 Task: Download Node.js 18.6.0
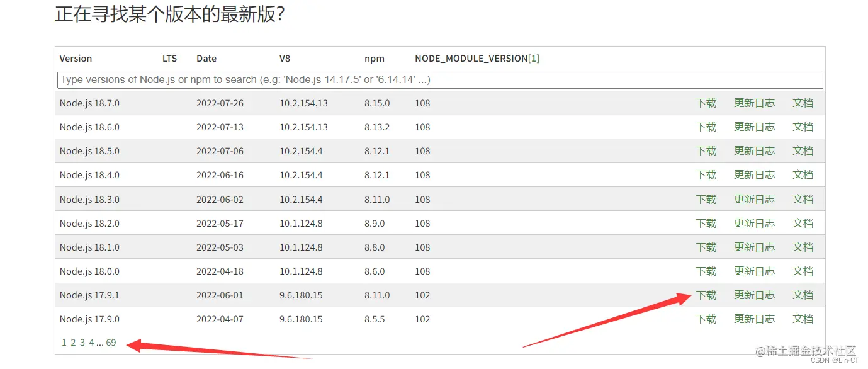pos(706,127)
